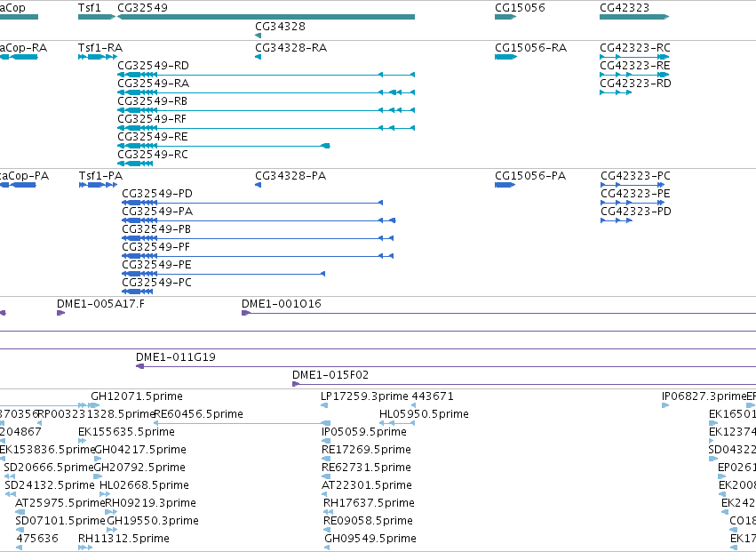Click the CG42323-RD transcript label
Viewport: 756px width, 552px height.
(x=635, y=84)
